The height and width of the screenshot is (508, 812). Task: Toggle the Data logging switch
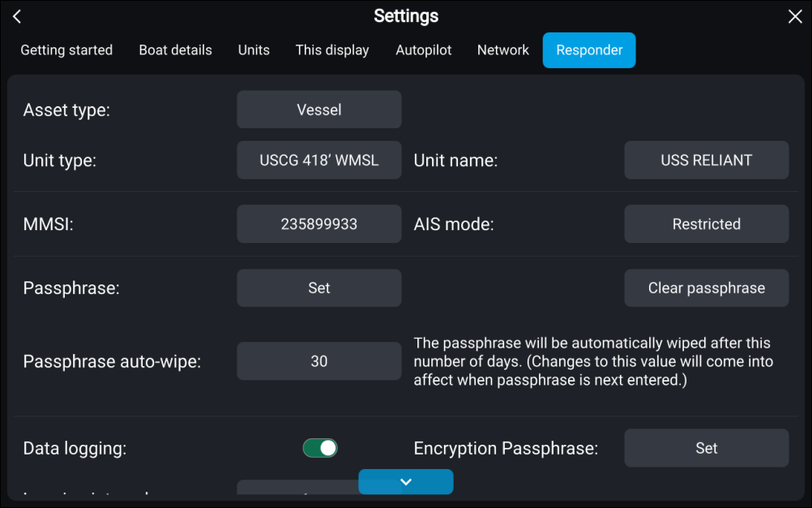320,448
